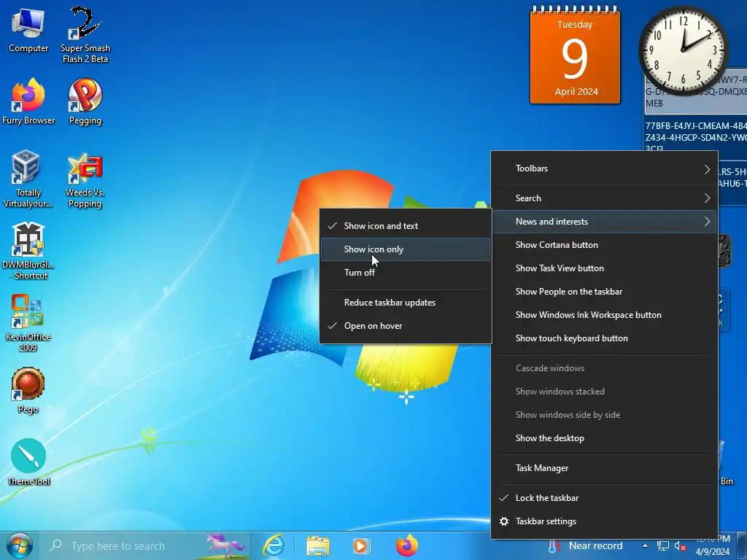Click the sticky note starting 77BFB-E4JYJ

(695, 134)
